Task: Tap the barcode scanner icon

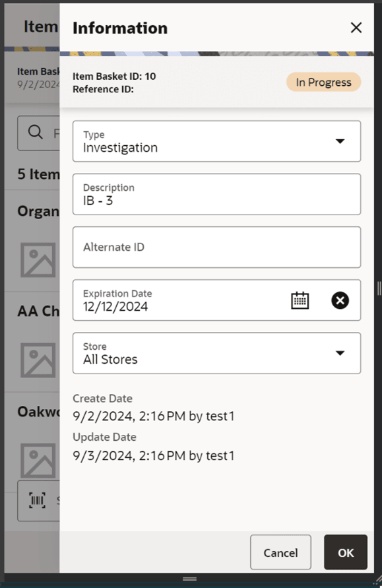Action: click(38, 501)
